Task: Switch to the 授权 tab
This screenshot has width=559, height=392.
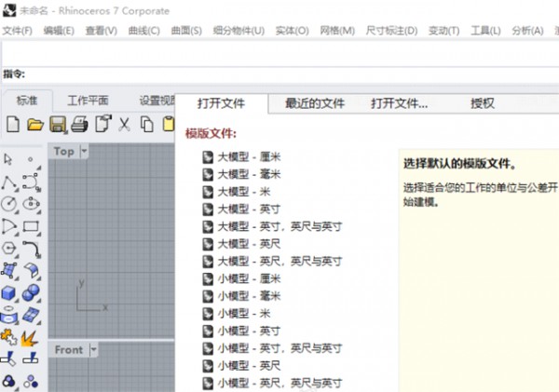Action: [483, 103]
